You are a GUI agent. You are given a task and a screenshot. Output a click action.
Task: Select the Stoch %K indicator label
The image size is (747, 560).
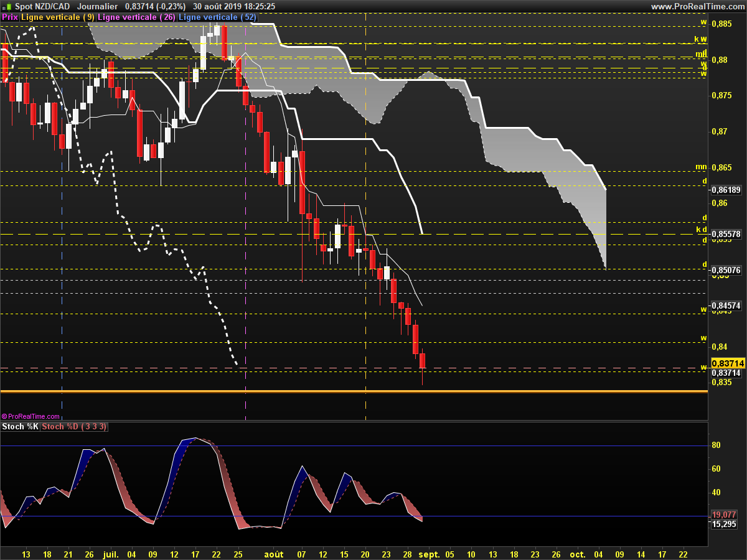pos(21,426)
